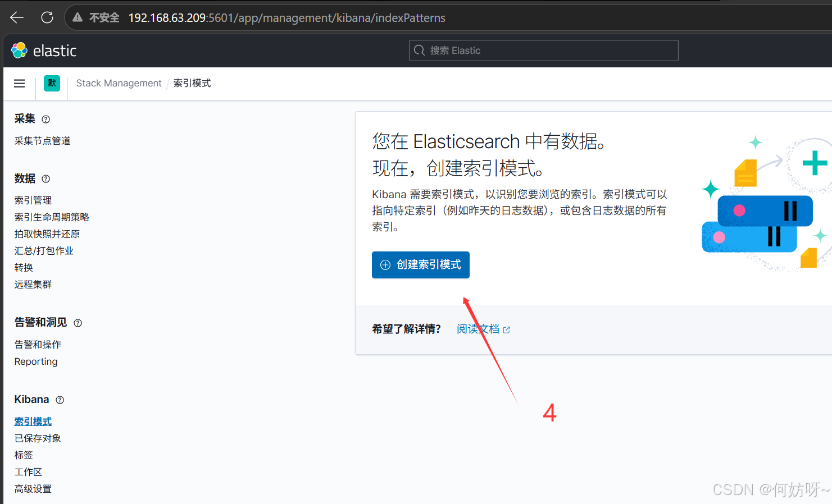Viewport: 832px width, 504px height.
Task: Open the 阅读文档 documentation link
Action: click(x=478, y=329)
